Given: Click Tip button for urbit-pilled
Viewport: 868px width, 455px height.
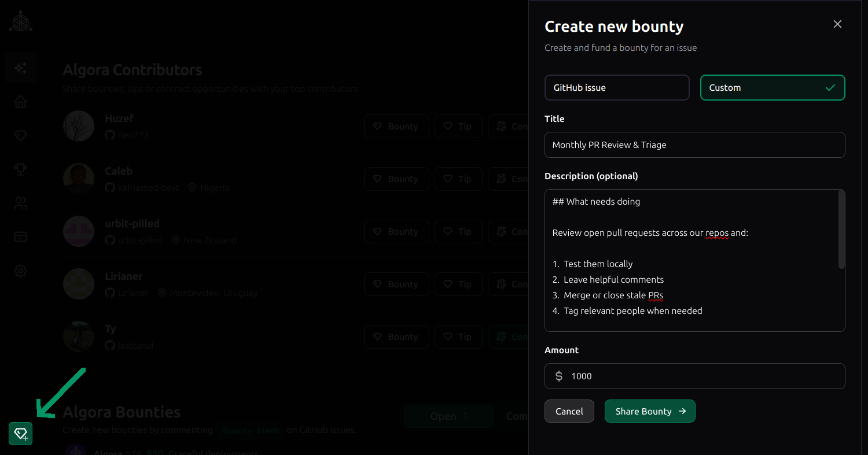Looking at the screenshot, I should click(x=458, y=231).
